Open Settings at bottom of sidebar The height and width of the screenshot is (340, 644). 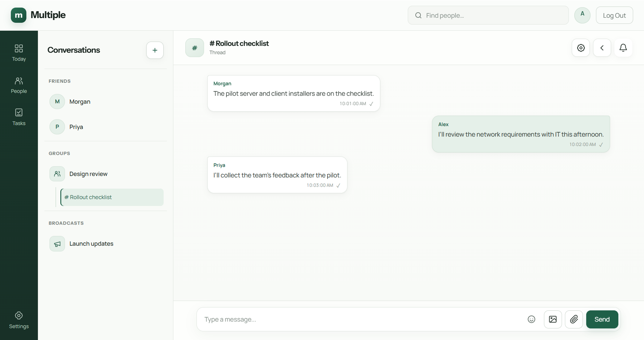[19, 320]
